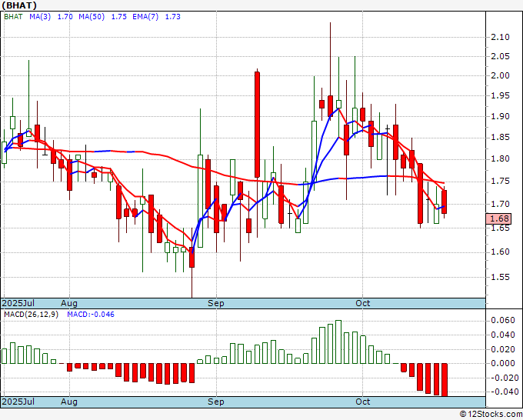Click the 1.85 price axis label
The width and height of the screenshot is (523, 420).
[x=501, y=138]
